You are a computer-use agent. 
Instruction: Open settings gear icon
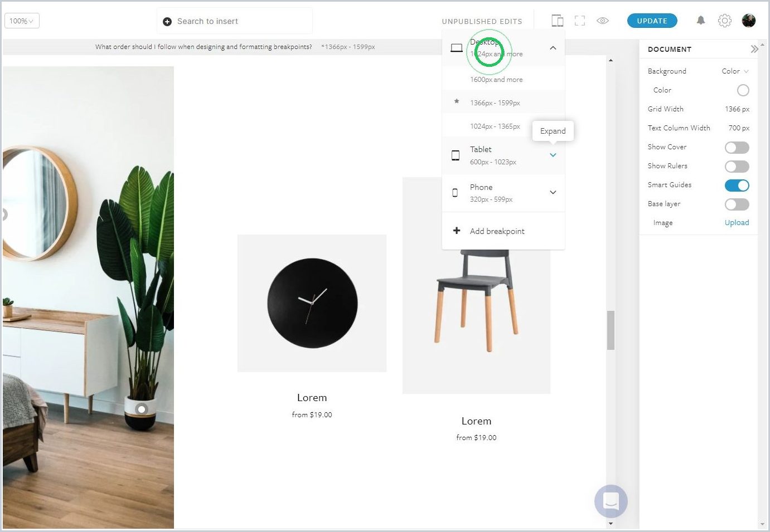724,21
